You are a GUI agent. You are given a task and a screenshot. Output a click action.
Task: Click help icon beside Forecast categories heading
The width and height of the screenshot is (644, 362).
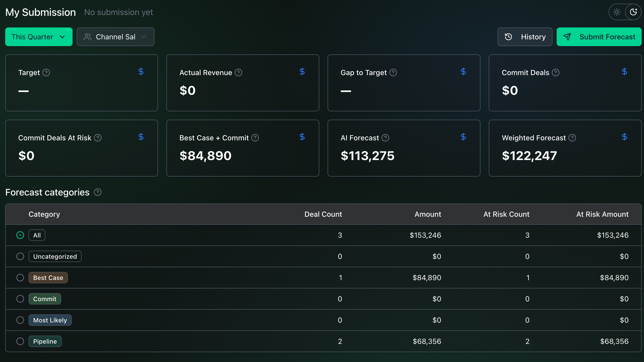(x=98, y=192)
